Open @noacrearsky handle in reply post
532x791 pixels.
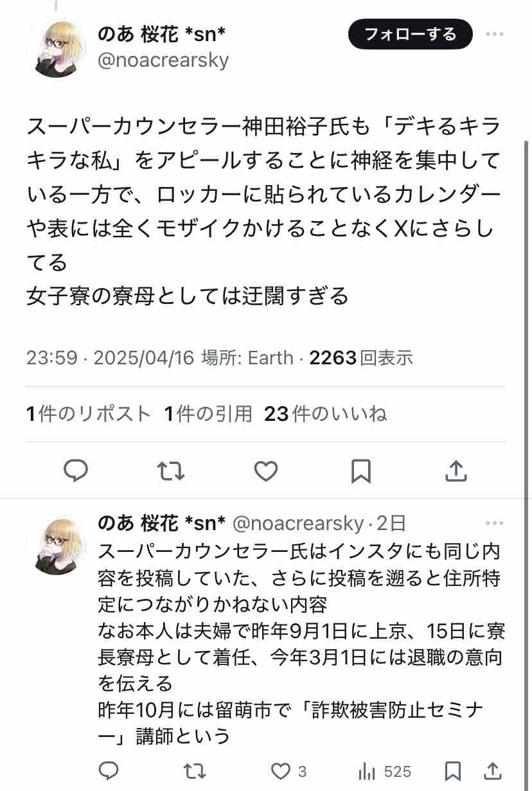297,524
